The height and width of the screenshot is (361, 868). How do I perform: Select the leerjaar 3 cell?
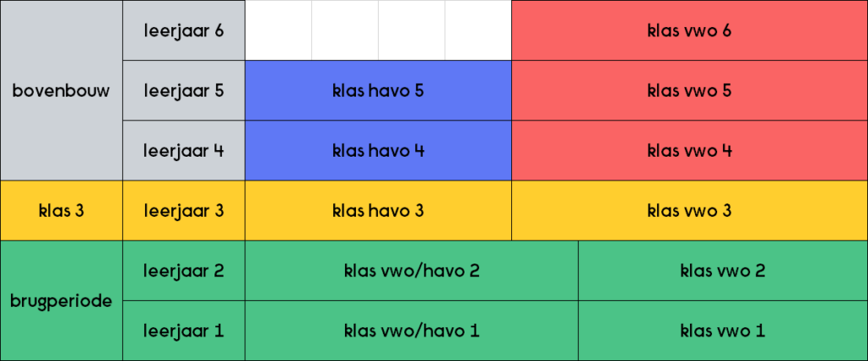[184, 210]
